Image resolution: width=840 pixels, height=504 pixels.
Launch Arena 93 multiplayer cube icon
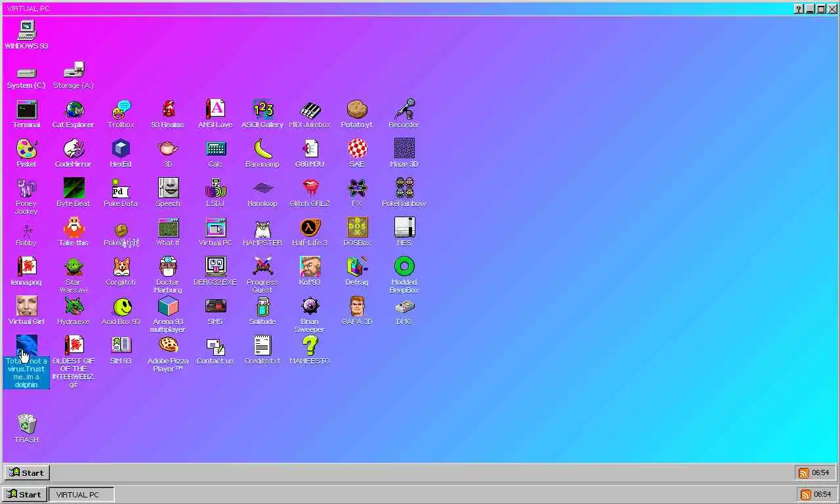(x=168, y=306)
